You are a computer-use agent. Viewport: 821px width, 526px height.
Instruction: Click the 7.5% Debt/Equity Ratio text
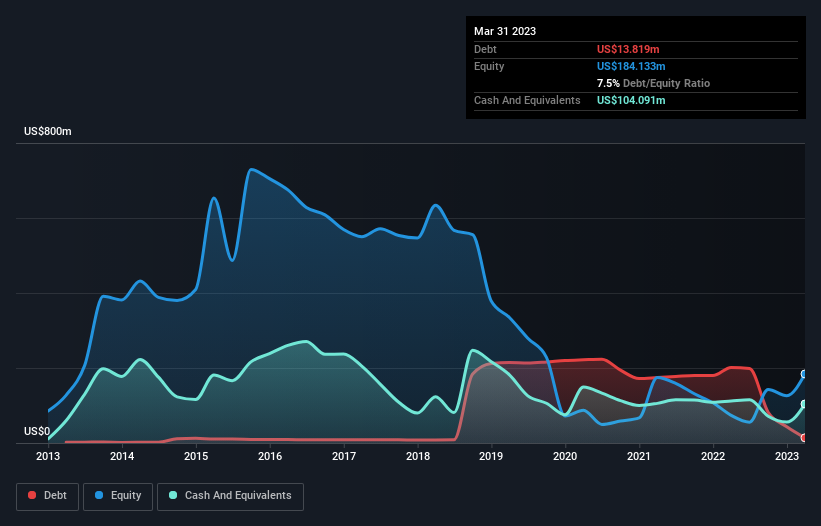point(653,83)
